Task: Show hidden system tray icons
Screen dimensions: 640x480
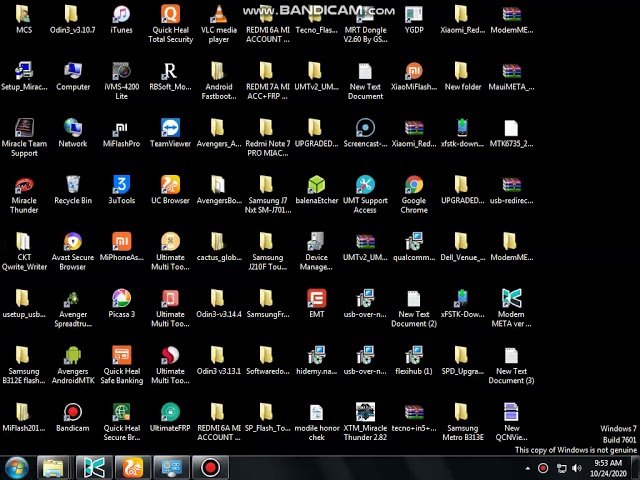Action: 528,469
